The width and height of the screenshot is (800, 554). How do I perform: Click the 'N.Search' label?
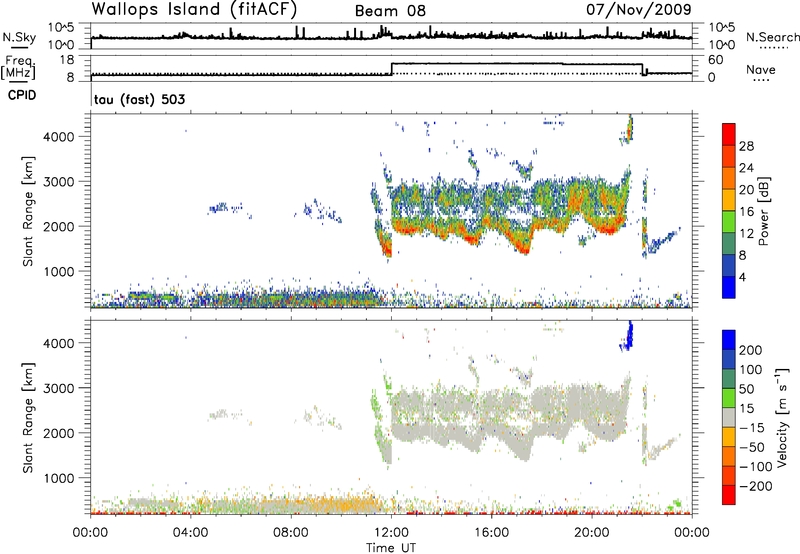pyautogui.click(x=772, y=37)
